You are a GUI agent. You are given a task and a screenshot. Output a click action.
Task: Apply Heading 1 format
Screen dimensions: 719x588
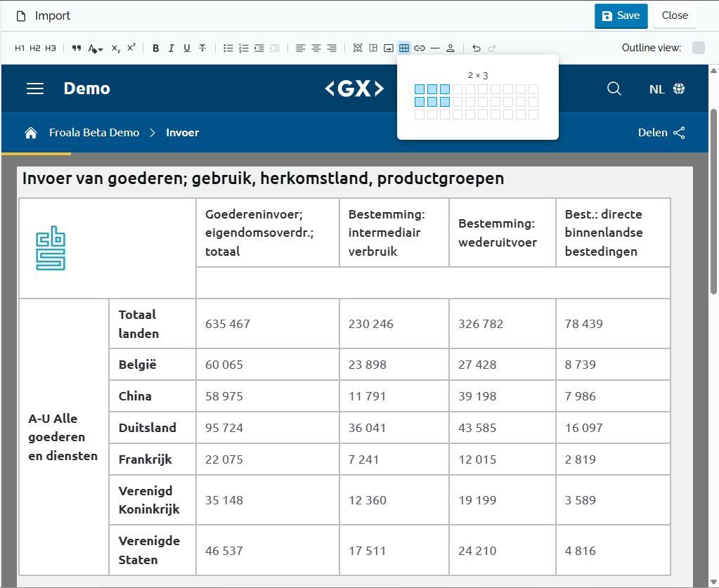point(20,48)
